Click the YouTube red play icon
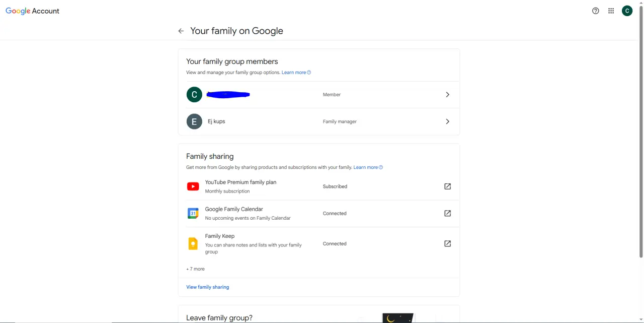Viewport: 644px width, 323px height. pyautogui.click(x=193, y=186)
